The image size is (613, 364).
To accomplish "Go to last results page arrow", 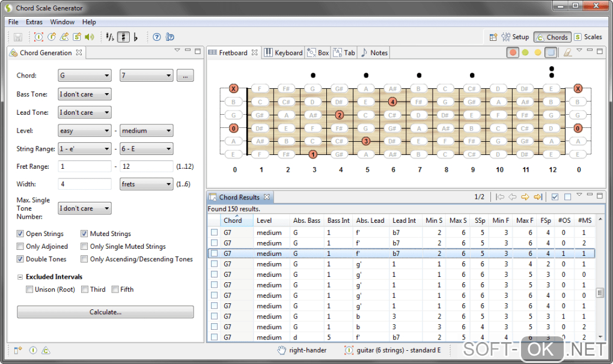I will (538, 197).
